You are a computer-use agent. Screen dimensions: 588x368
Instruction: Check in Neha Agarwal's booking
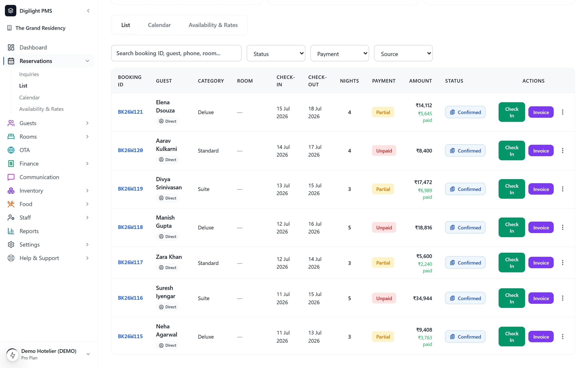(x=511, y=337)
